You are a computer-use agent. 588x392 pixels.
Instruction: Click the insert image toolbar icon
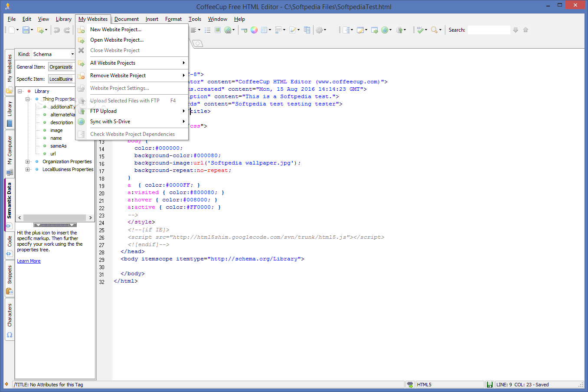pyautogui.click(x=218, y=30)
